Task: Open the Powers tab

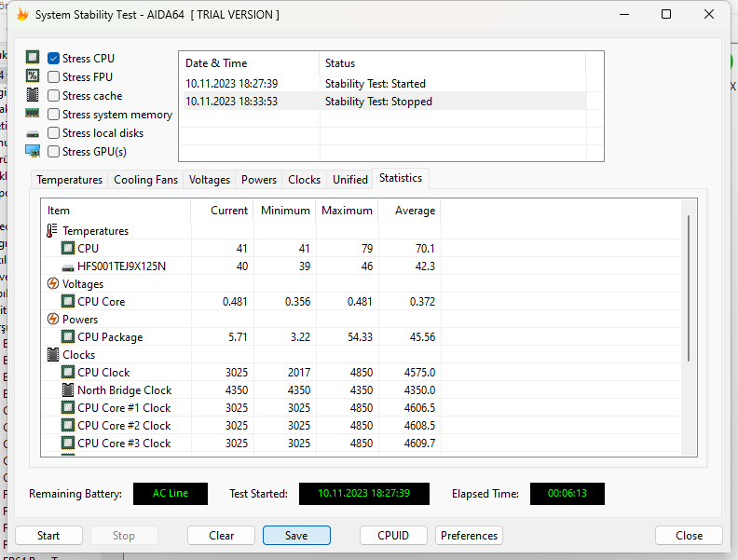Action: pos(259,180)
